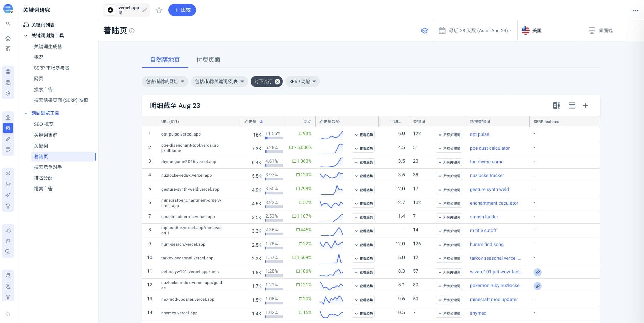Open the 桌面端 device selector

point(613,31)
